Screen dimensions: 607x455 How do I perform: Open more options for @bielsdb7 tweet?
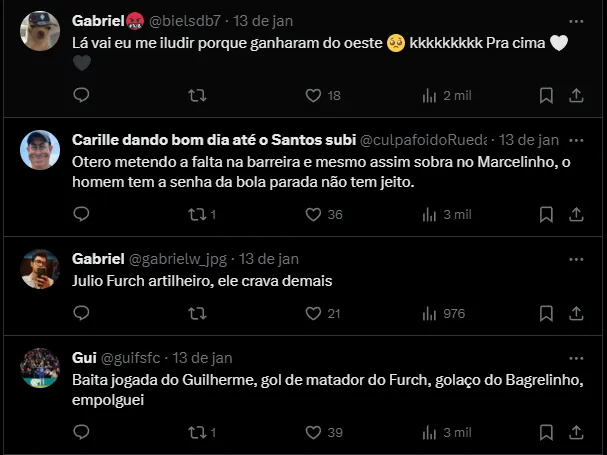pos(576,20)
